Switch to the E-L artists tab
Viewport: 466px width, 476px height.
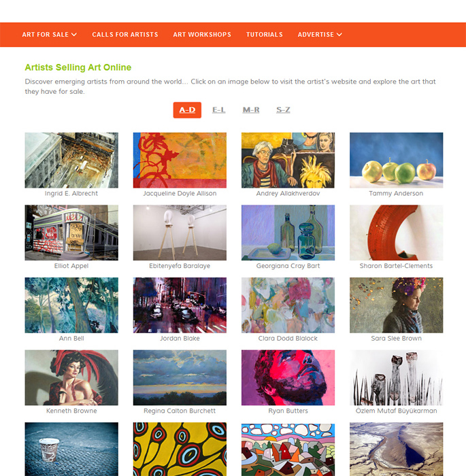click(x=219, y=110)
